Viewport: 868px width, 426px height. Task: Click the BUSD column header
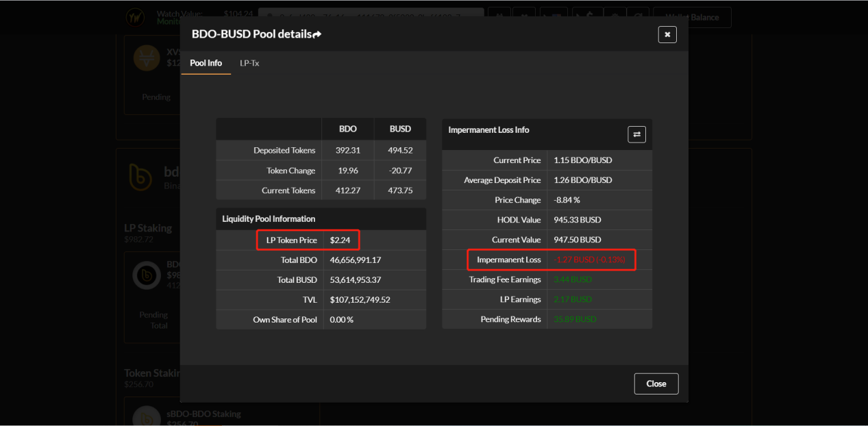pos(400,129)
